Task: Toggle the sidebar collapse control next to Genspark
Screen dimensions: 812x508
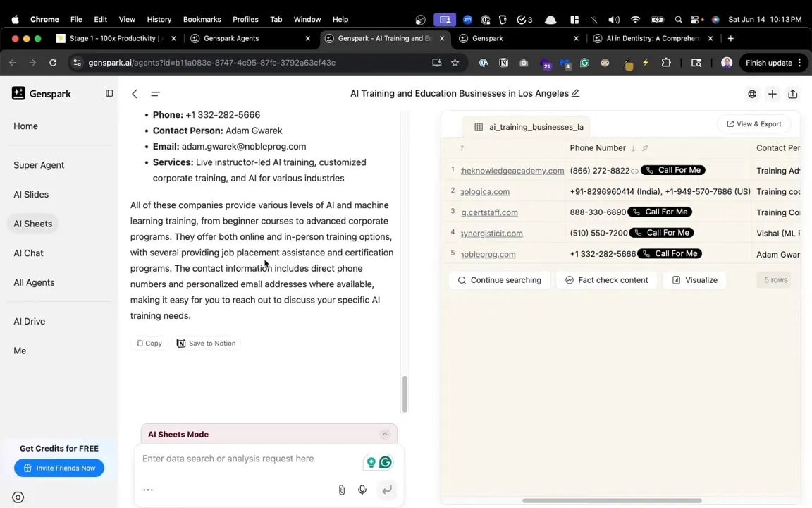Action: click(x=109, y=93)
